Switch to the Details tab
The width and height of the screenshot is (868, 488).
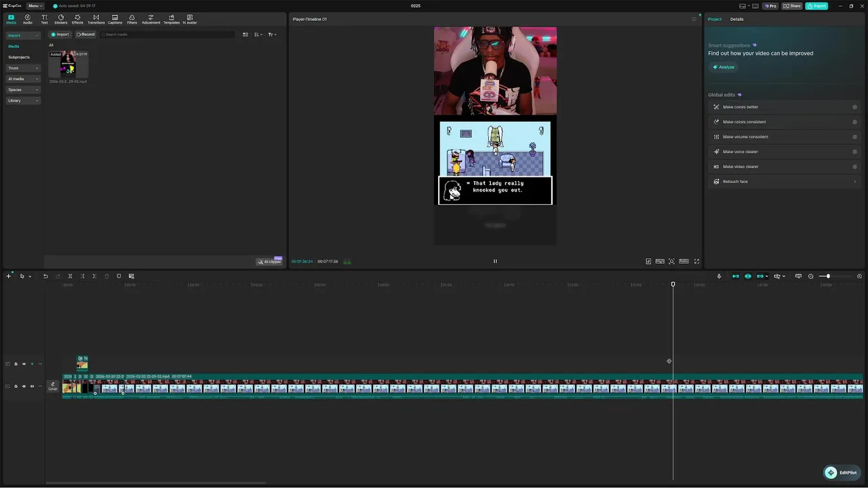pos(736,19)
